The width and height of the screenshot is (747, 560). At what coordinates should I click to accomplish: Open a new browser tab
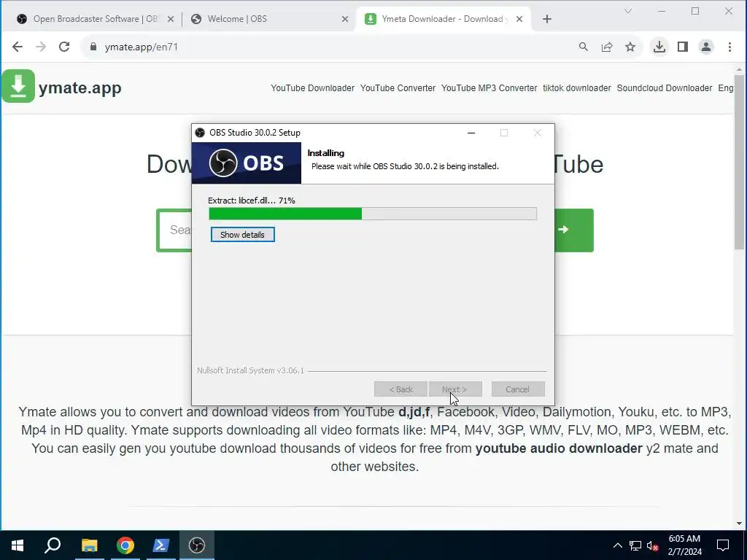547,19
